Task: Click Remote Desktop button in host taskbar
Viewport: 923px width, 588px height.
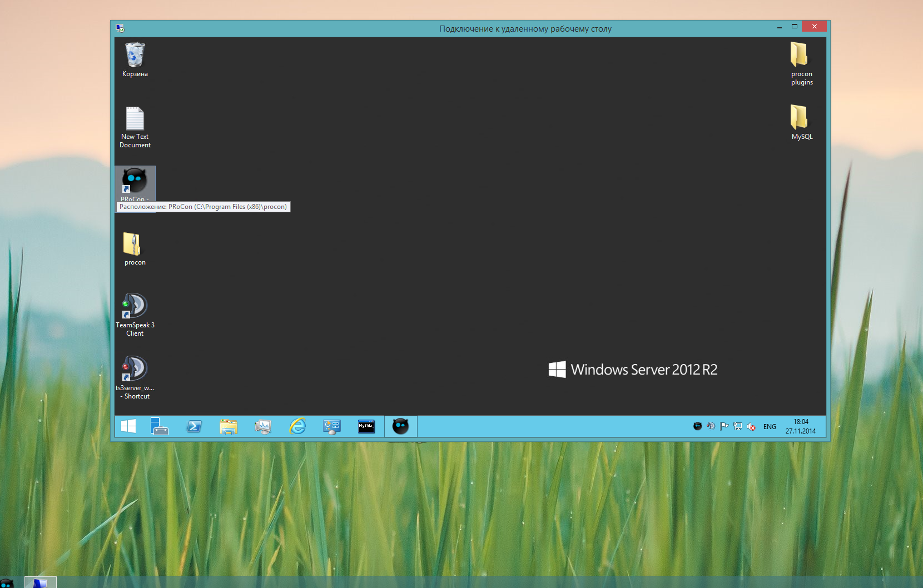Action: 40,582
